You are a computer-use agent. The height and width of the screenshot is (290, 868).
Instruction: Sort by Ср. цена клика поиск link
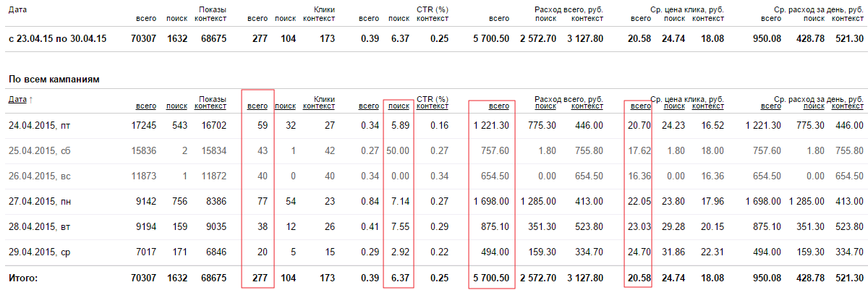coord(674,106)
